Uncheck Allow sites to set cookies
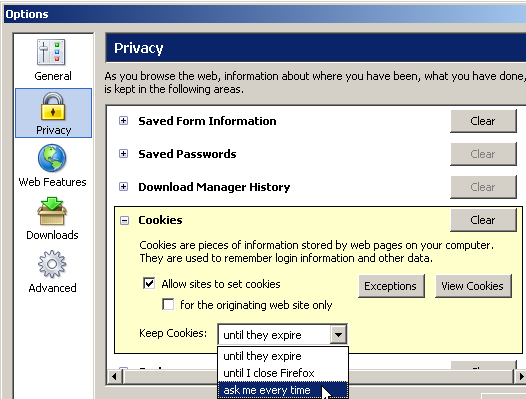The height and width of the screenshot is (399, 526). click(x=149, y=284)
